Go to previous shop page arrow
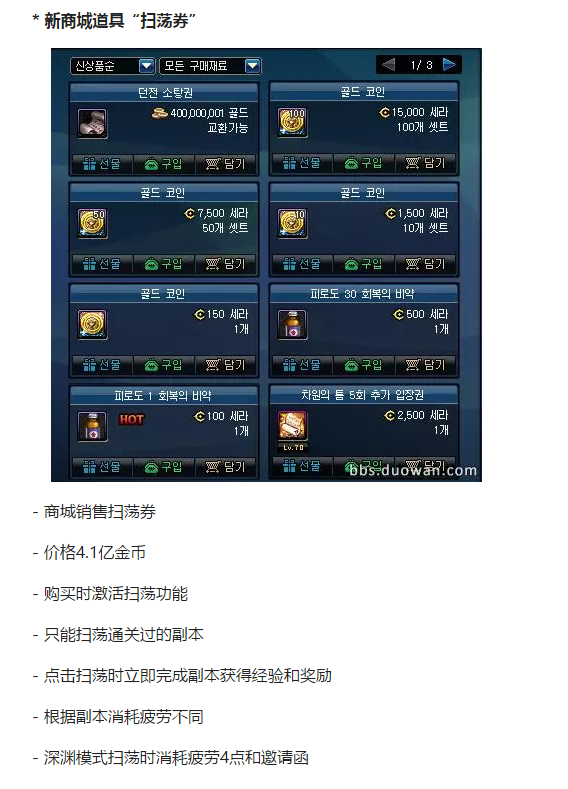The height and width of the screenshot is (789, 568). click(x=388, y=64)
